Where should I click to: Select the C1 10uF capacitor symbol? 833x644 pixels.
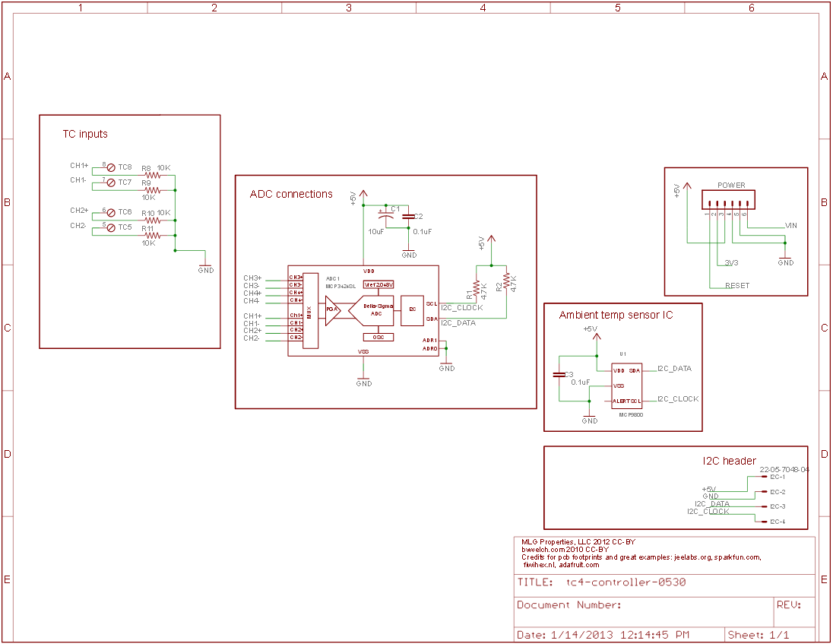tap(385, 217)
